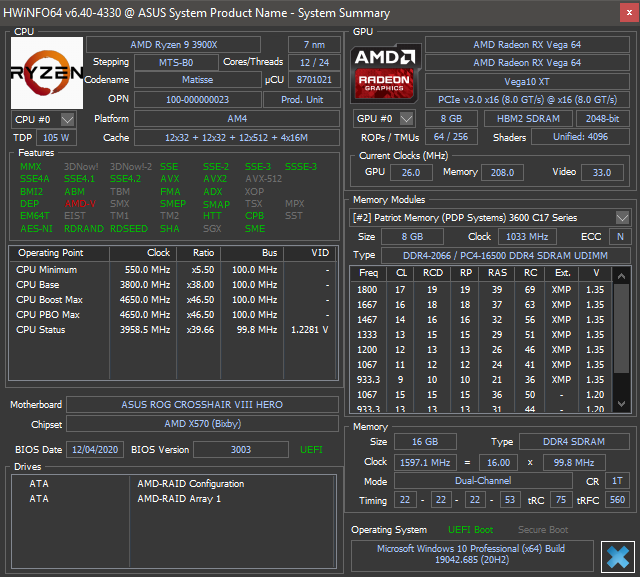640x577 pixels.
Task: Select the AMD-RAID Configuration drive
Action: pyautogui.click(x=173, y=484)
